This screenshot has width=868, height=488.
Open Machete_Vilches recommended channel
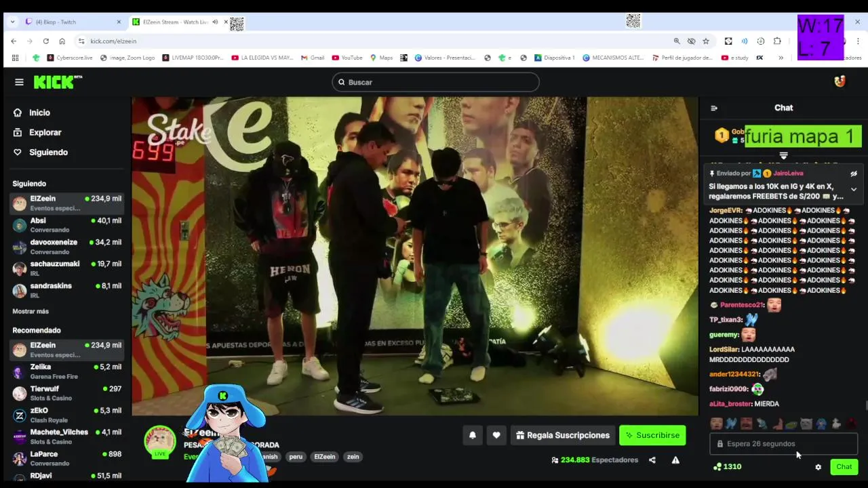point(66,436)
